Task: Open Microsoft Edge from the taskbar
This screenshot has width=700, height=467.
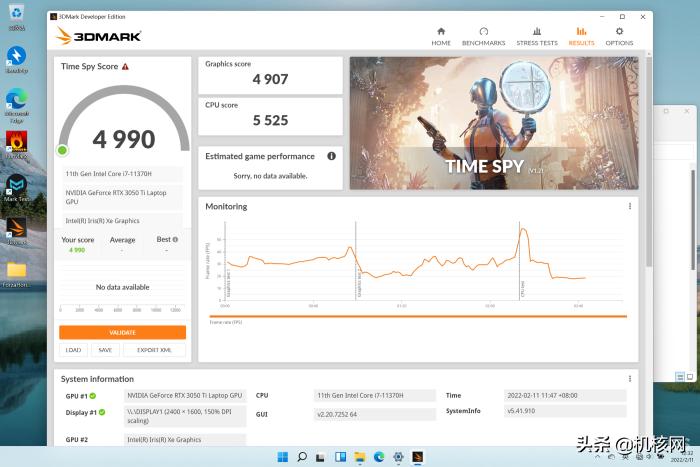Action: tap(379, 457)
